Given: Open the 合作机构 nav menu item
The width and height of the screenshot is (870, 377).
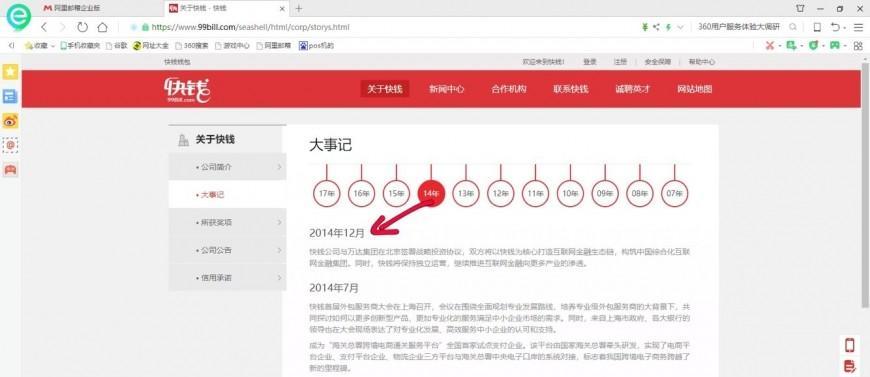Looking at the screenshot, I should 509,89.
